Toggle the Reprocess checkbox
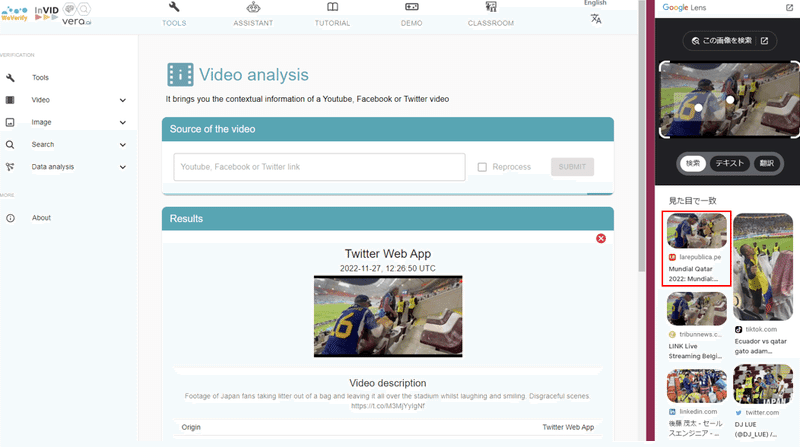The image size is (800, 447). pyautogui.click(x=482, y=167)
